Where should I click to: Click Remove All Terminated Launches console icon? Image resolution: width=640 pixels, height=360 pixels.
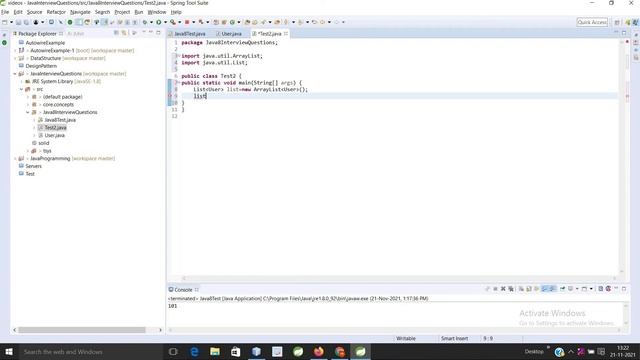(511, 289)
